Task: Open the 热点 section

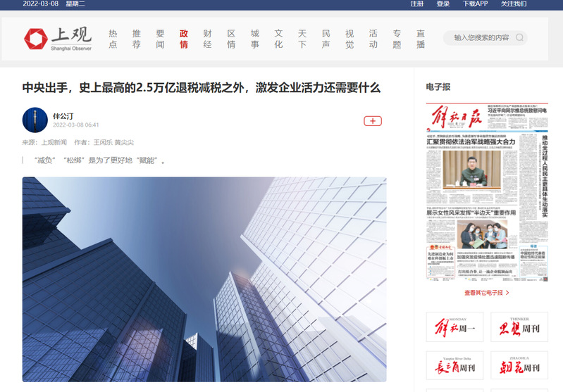Action: 113,39
